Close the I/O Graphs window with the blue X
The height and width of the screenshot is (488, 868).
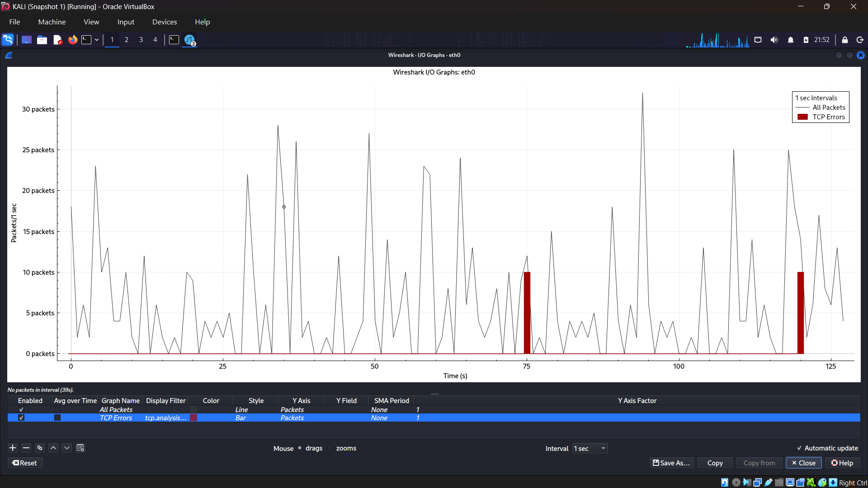[x=861, y=55]
